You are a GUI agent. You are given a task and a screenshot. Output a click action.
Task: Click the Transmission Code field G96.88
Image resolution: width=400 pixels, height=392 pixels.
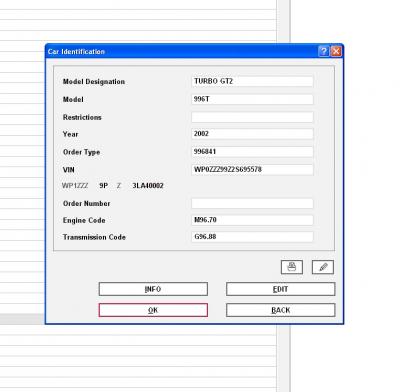click(x=252, y=237)
